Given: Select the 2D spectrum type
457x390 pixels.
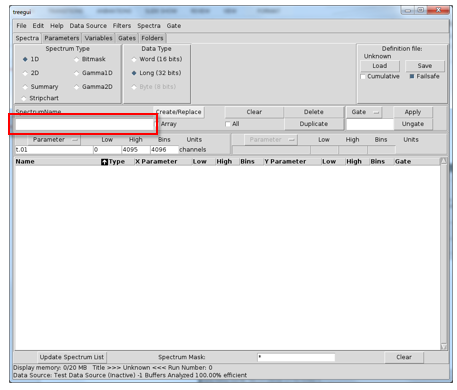Looking at the screenshot, I should [x=25, y=73].
